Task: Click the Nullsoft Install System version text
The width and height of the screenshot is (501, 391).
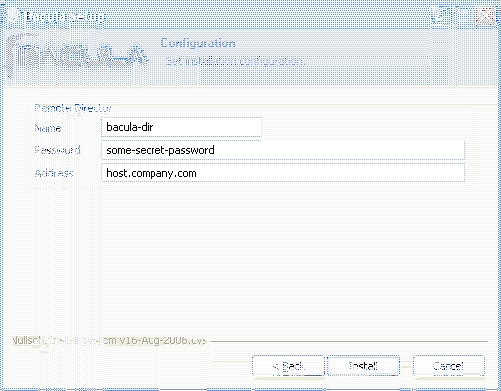Action: pos(109,341)
